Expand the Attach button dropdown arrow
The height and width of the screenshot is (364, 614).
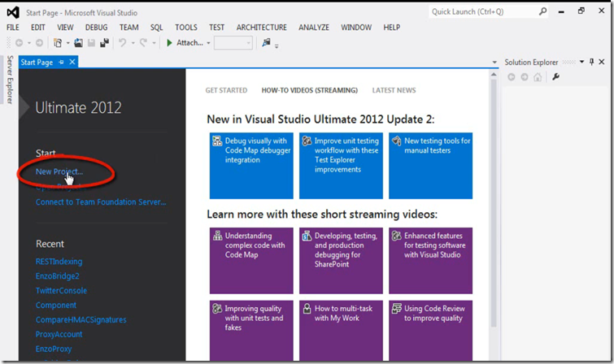pyautogui.click(x=208, y=43)
